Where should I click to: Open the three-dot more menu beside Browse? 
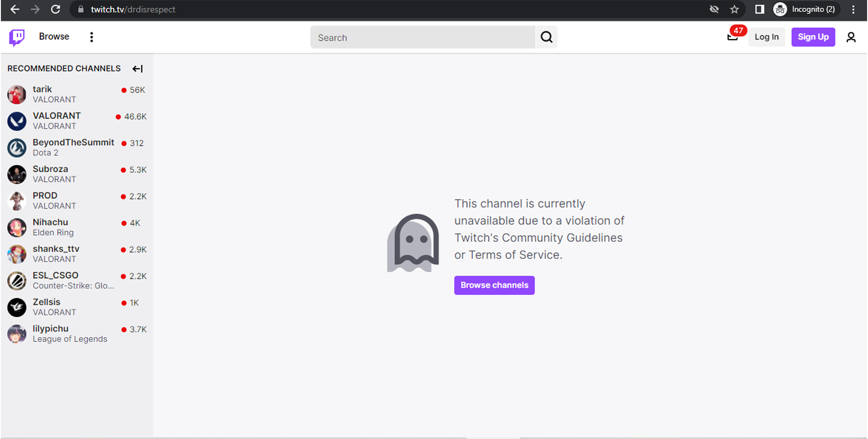[92, 37]
